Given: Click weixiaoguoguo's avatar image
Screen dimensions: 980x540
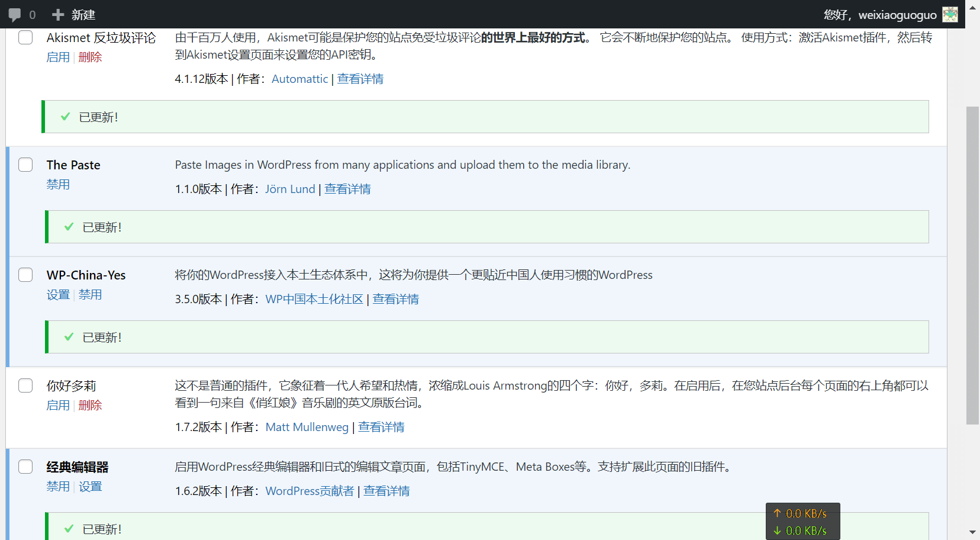Looking at the screenshot, I should coord(950,14).
